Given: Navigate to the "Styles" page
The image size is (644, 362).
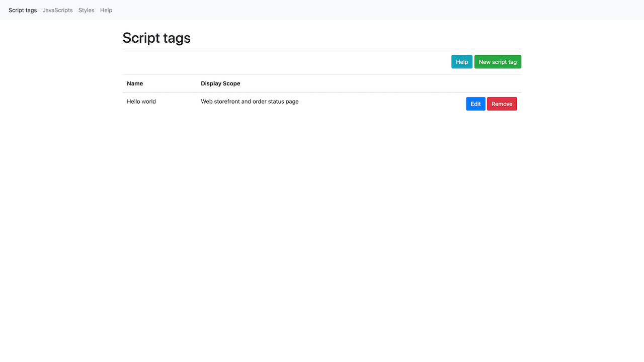Looking at the screenshot, I should click(86, 10).
